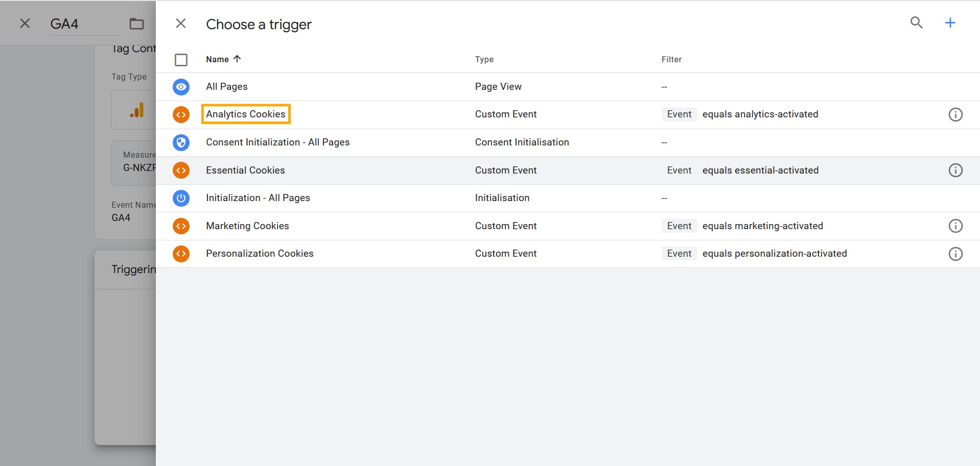Click 'equals marketing-activated' filter text

point(763,226)
